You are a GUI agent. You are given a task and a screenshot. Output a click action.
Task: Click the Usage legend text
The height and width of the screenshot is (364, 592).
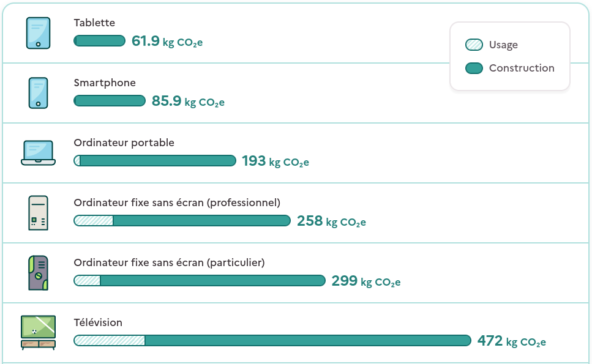click(x=503, y=45)
